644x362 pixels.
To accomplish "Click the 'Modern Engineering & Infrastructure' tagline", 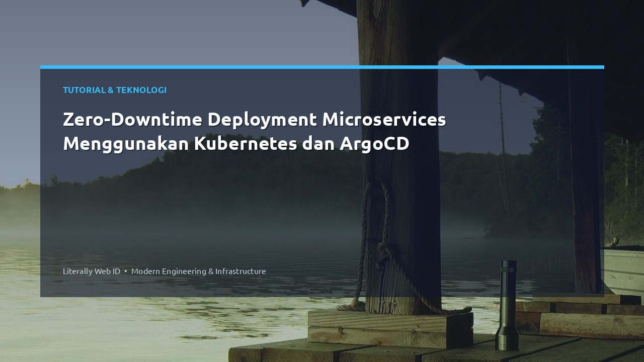I will tap(199, 271).
